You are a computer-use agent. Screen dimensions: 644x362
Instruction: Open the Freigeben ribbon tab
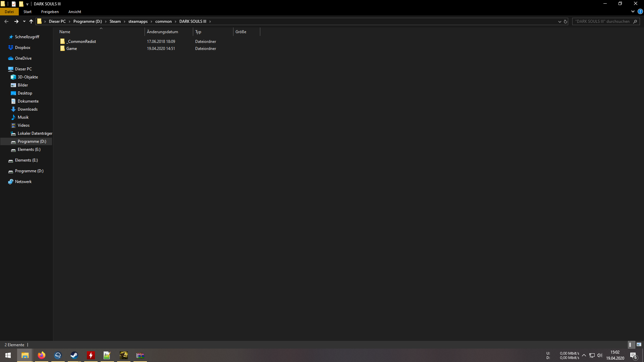[50, 12]
